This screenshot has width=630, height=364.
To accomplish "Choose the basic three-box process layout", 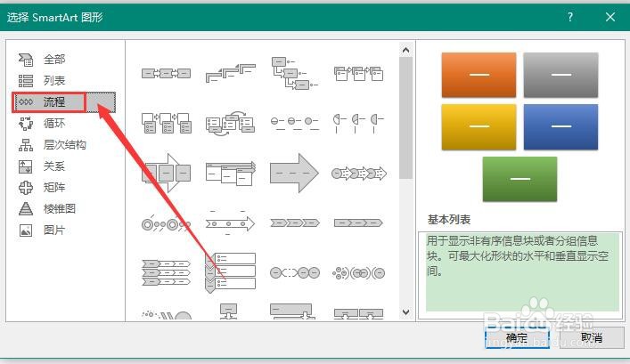I will [166, 74].
